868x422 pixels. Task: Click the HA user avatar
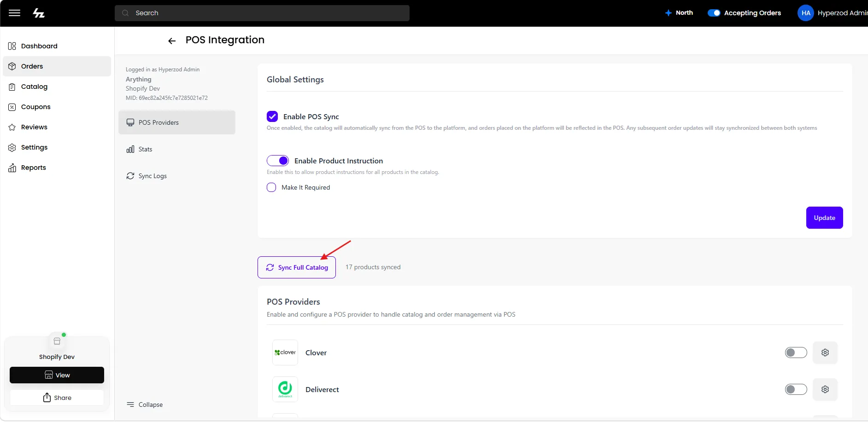click(x=806, y=13)
